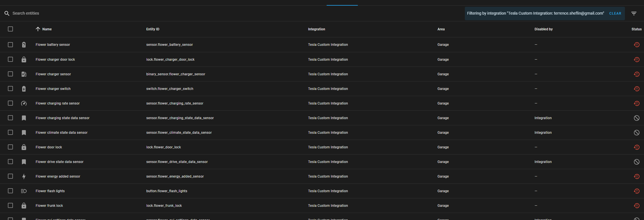Click lock.flower_frunk_lock entity ID
The height and width of the screenshot is (220, 644).
164,206
